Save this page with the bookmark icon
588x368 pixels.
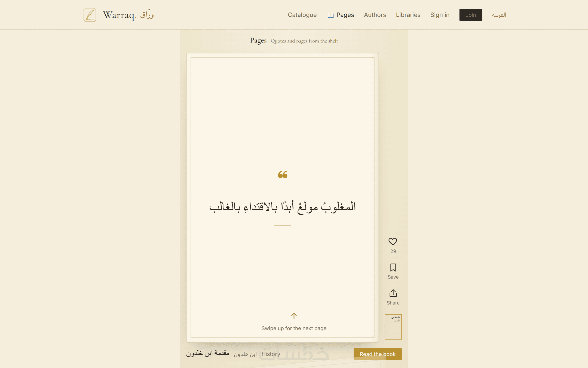[393, 267]
